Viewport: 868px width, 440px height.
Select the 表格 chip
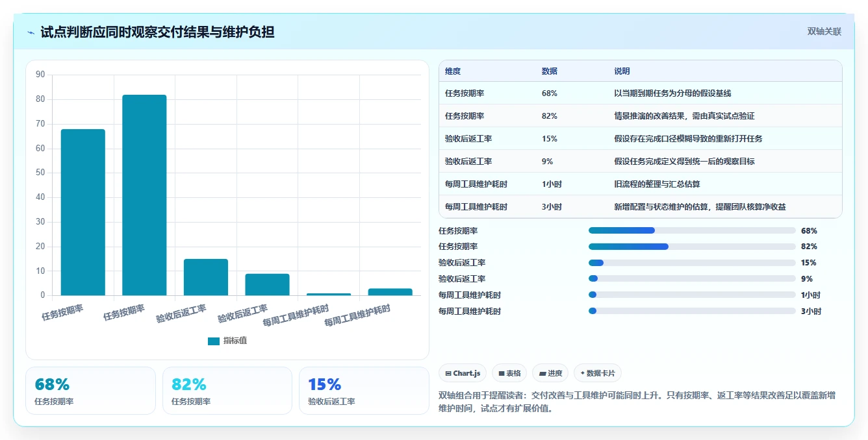(x=510, y=373)
